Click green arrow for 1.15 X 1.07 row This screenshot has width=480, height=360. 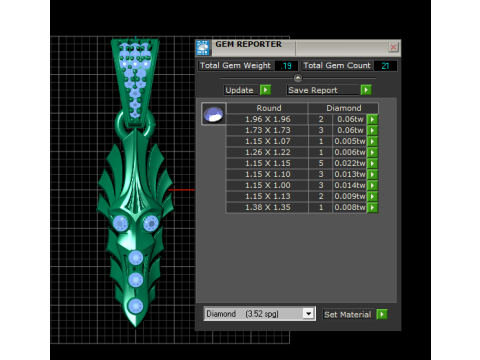point(372,141)
